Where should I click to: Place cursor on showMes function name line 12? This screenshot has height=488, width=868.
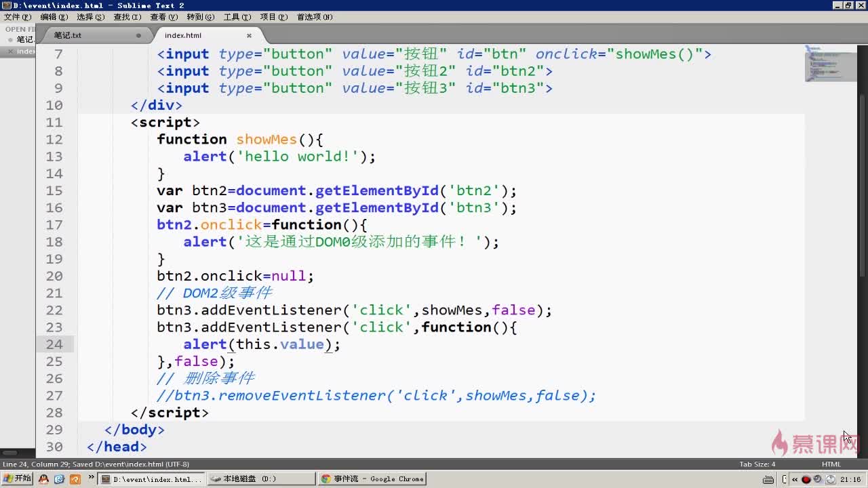(x=267, y=139)
